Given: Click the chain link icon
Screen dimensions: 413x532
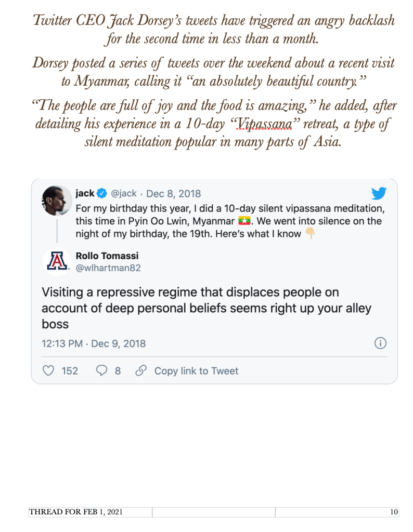Looking at the screenshot, I should [140, 371].
